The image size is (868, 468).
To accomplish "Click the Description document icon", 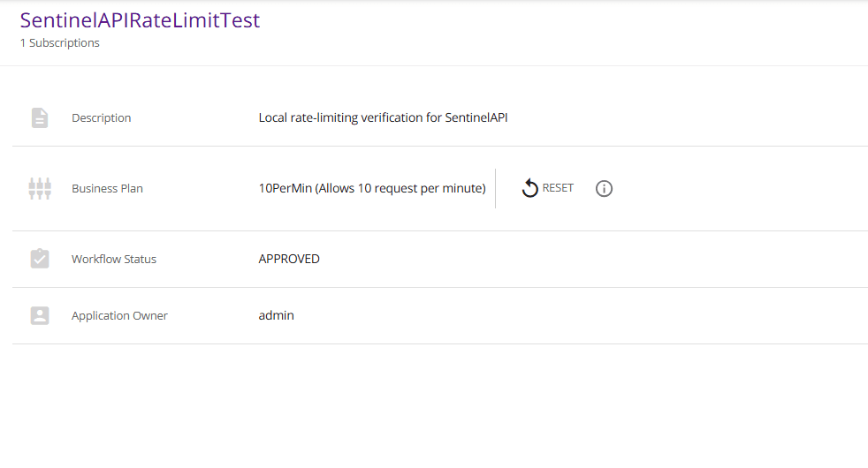I will click(x=40, y=117).
